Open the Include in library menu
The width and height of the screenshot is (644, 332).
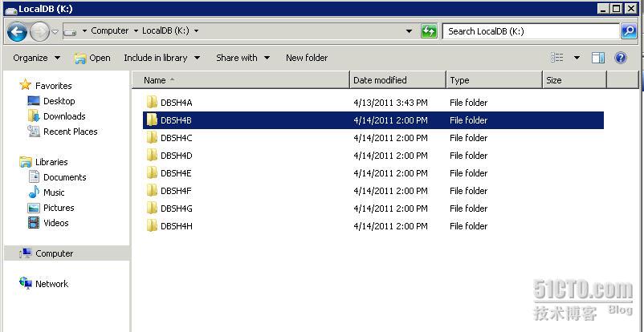coord(162,58)
